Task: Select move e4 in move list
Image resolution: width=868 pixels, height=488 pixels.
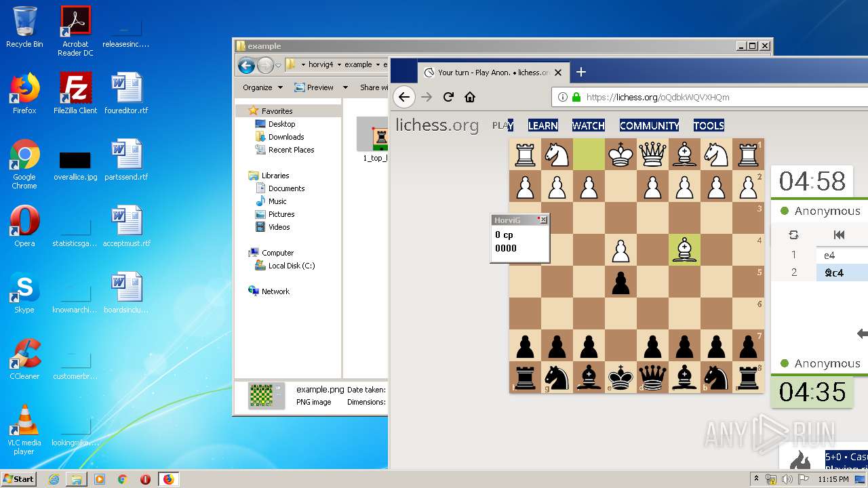Action: pyautogui.click(x=842, y=255)
